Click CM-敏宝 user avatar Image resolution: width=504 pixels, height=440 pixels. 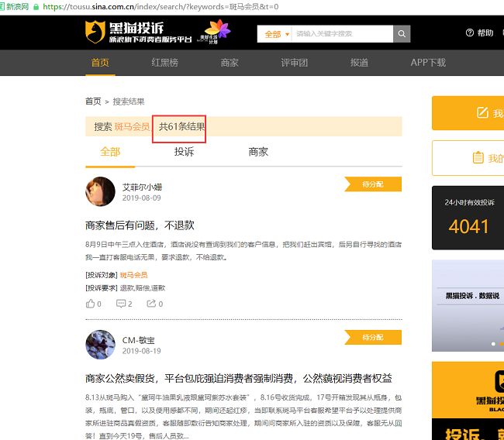(100, 345)
